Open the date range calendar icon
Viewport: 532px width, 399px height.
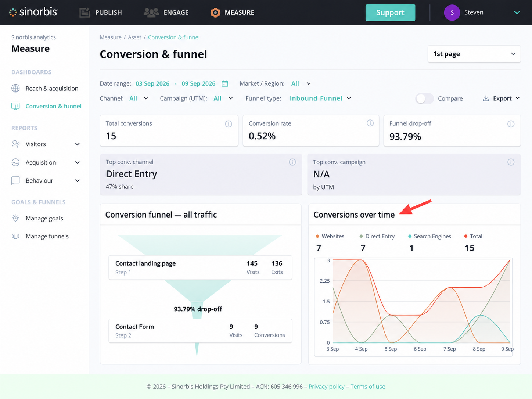point(225,84)
